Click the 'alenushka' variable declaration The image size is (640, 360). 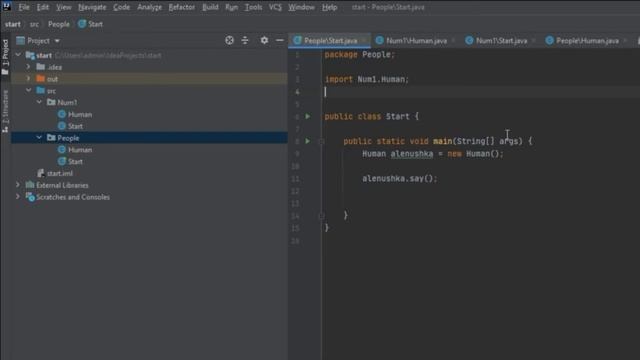411,154
